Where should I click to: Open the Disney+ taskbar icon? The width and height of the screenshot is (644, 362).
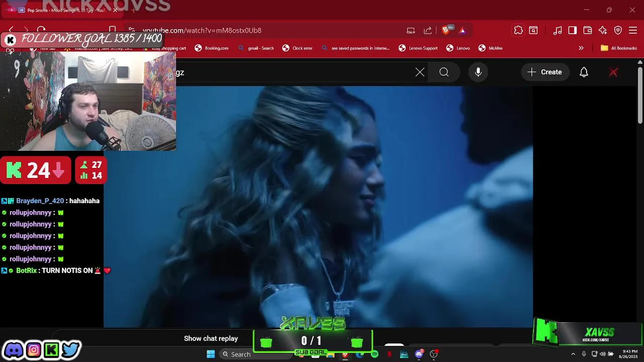pos(404,354)
